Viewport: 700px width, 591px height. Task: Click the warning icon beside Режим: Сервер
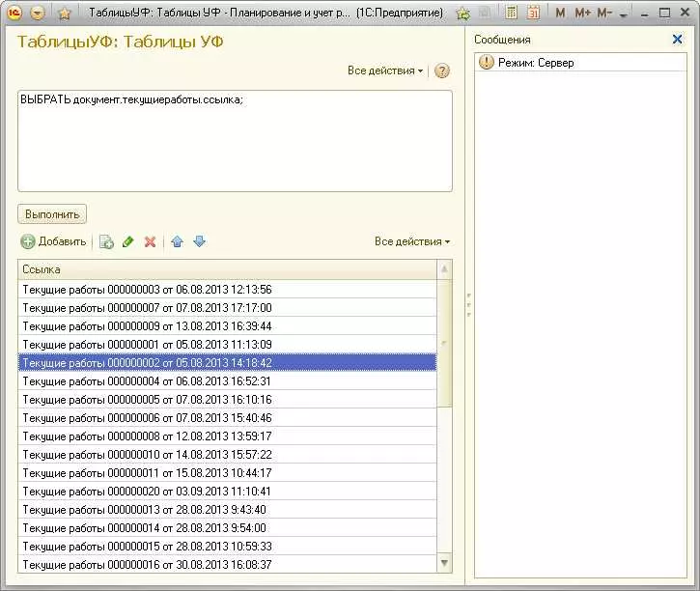487,62
